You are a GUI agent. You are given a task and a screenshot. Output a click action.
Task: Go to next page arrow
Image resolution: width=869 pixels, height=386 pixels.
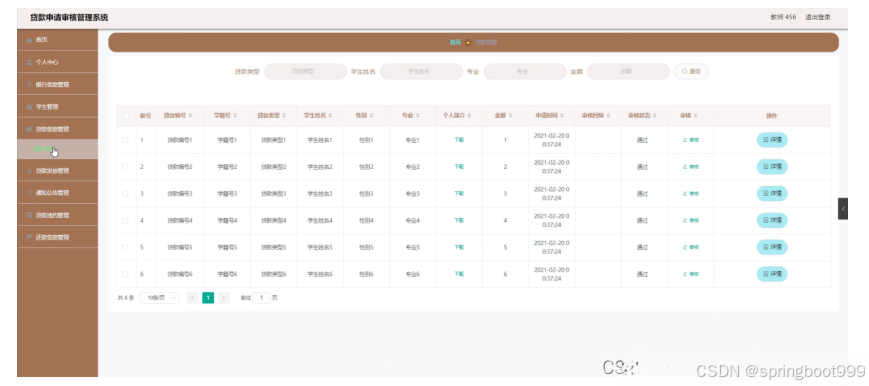point(224,298)
